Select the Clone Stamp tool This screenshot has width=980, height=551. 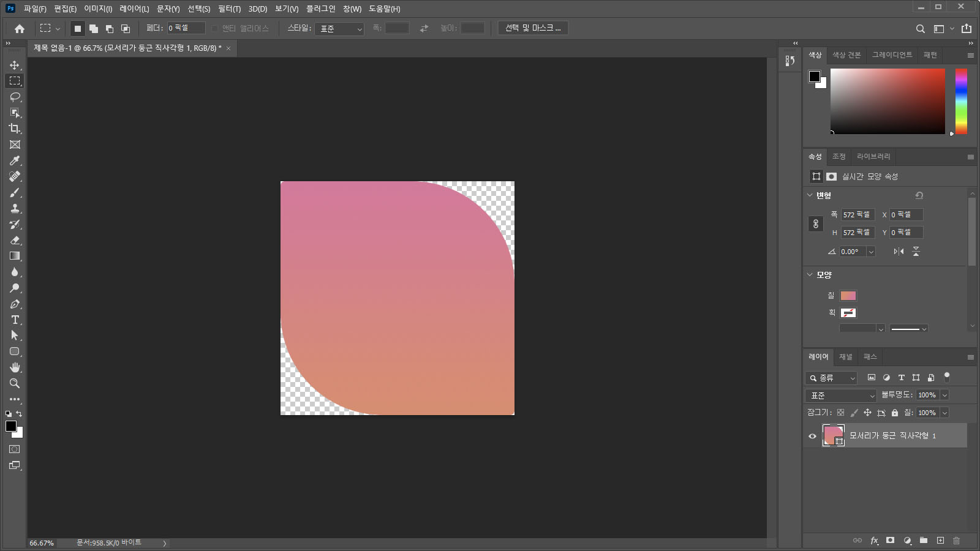pos(15,208)
